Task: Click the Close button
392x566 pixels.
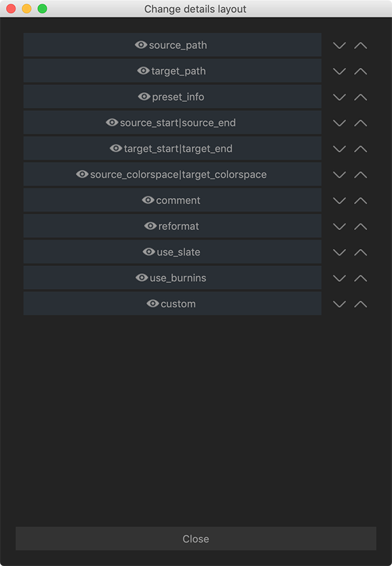Action: (196, 539)
